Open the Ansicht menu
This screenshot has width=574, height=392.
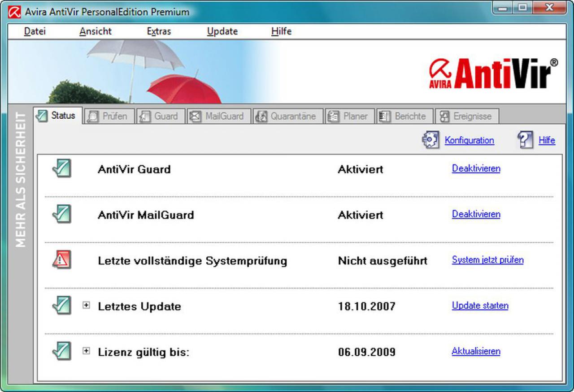pos(96,31)
